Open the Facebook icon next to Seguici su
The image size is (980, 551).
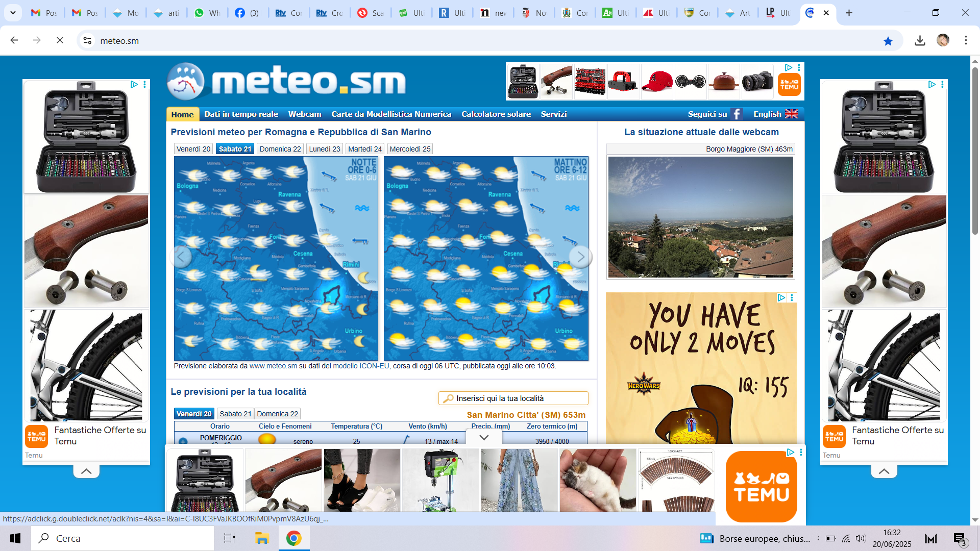pyautogui.click(x=736, y=114)
